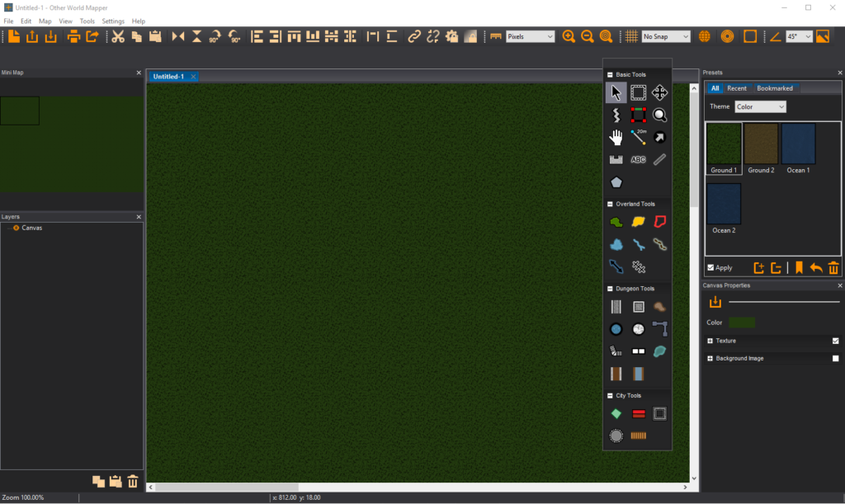Click the canvas Color swatch
845x504 pixels.
[x=742, y=323]
